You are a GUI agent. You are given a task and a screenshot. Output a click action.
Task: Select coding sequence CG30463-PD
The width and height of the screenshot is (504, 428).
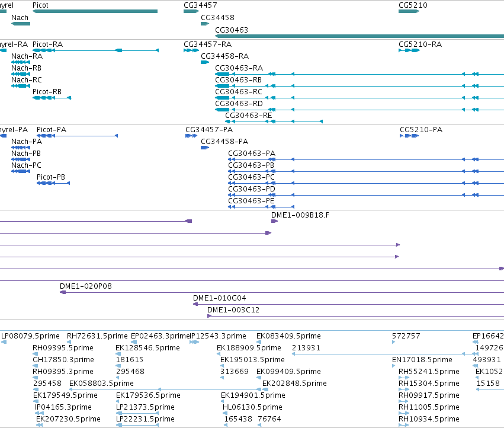pos(366,194)
